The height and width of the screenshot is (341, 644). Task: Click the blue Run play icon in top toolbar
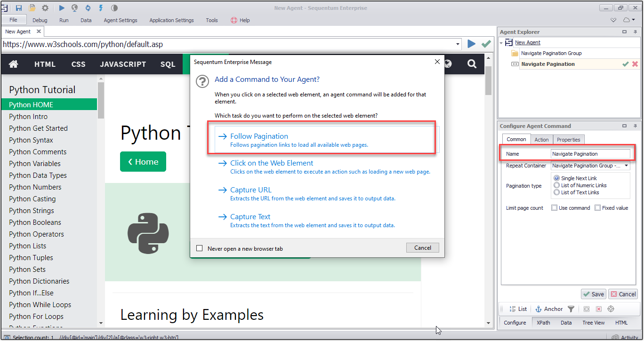pyautogui.click(x=62, y=8)
